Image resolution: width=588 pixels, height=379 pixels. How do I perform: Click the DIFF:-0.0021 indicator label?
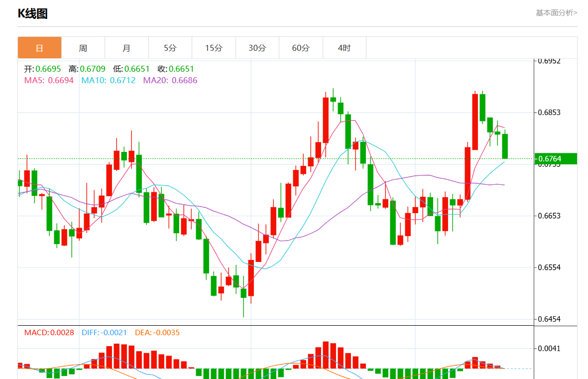[104, 333]
